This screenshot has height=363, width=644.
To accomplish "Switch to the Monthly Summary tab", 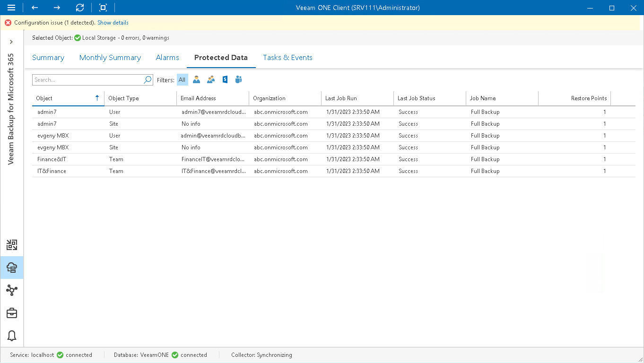I will click(110, 57).
